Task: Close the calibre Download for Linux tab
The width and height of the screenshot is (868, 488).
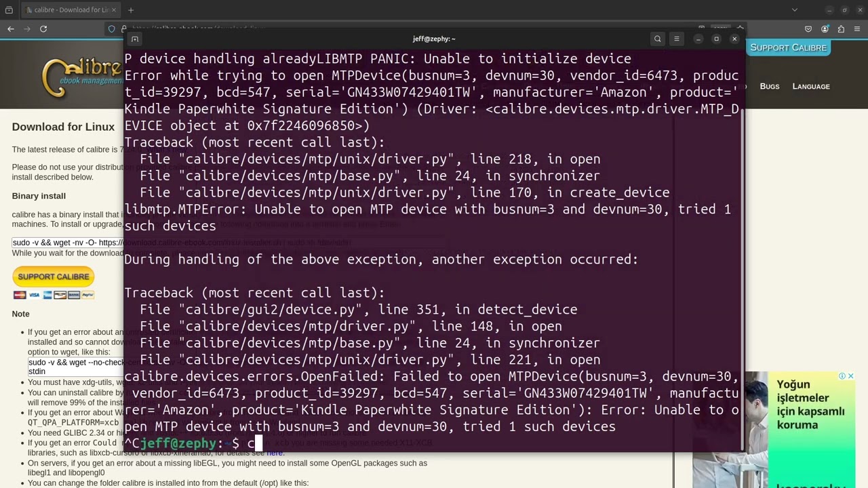Action: (113, 10)
